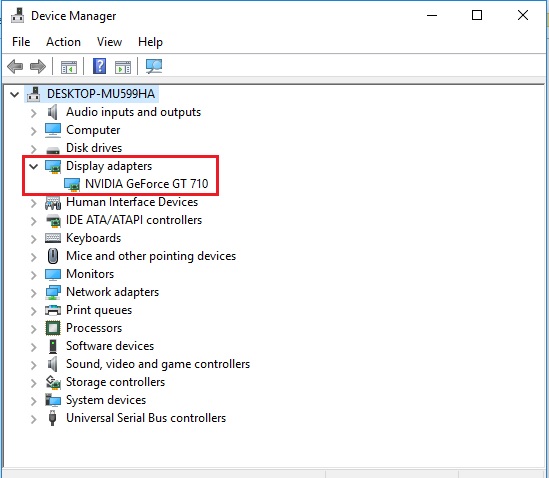549x478 pixels.
Task: Click Show/Hide console tree toolbar icon
Action: pyautogui.click(x=69, y=67)
